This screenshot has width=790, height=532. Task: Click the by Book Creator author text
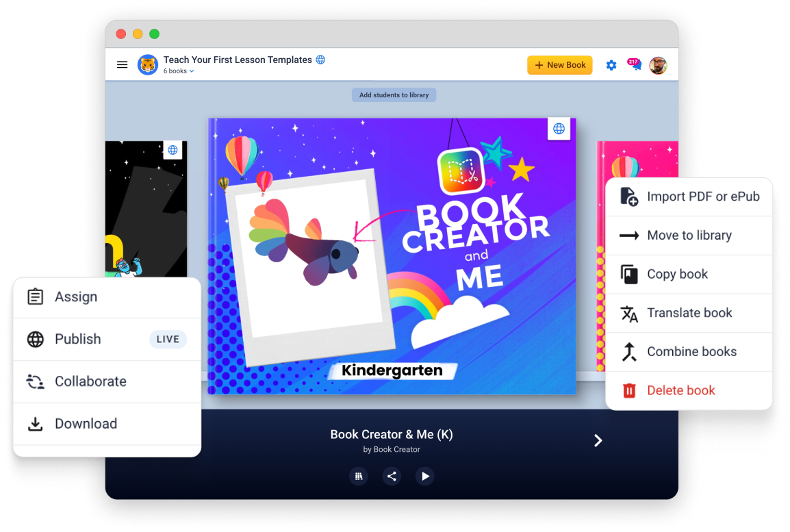point(392,449)
